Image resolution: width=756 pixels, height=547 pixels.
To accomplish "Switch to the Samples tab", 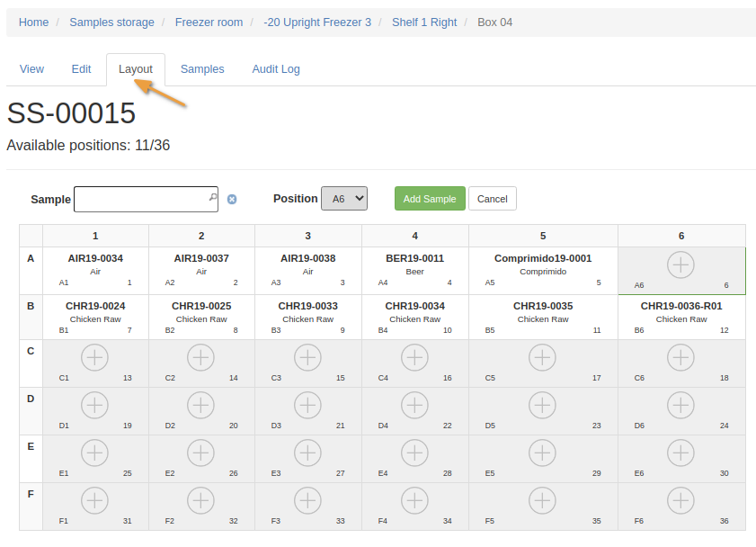I will tap(202, 69).
